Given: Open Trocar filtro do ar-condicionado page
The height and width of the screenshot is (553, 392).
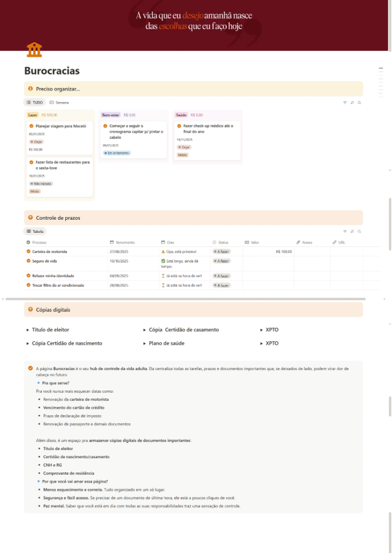Looking at the screenshot, I should tap(58, 285).
